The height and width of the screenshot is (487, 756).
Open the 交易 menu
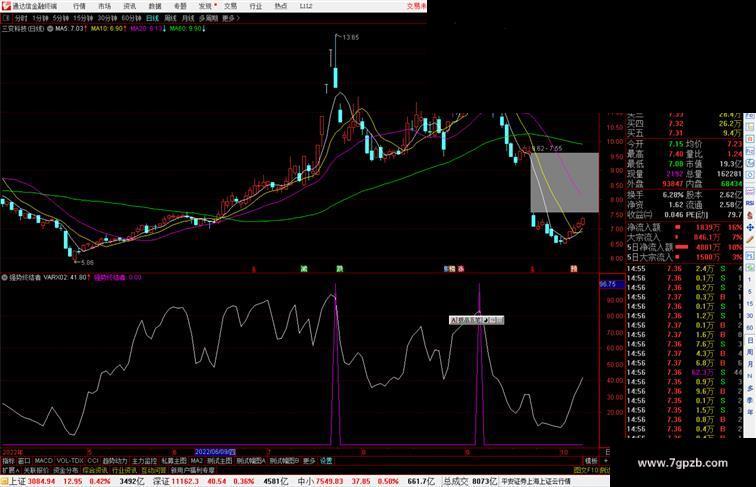tap(230, 6)
